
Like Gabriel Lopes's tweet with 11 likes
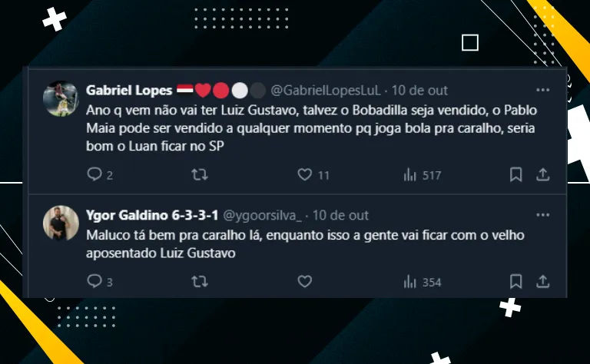(x=305, y=174)
